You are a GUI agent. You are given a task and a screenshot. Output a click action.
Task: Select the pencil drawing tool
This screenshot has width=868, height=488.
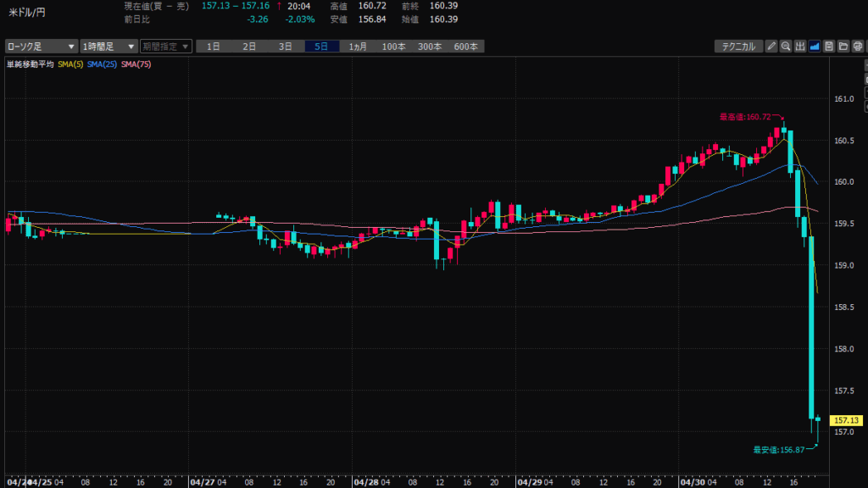pyautogui.click(x=771, y=47)
